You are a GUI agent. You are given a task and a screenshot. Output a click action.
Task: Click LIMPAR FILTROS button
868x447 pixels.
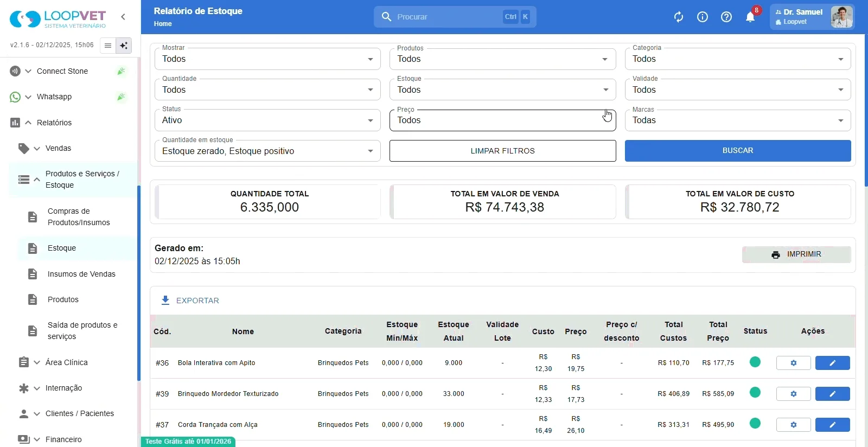pyautogui.click(x=503, y=151)
